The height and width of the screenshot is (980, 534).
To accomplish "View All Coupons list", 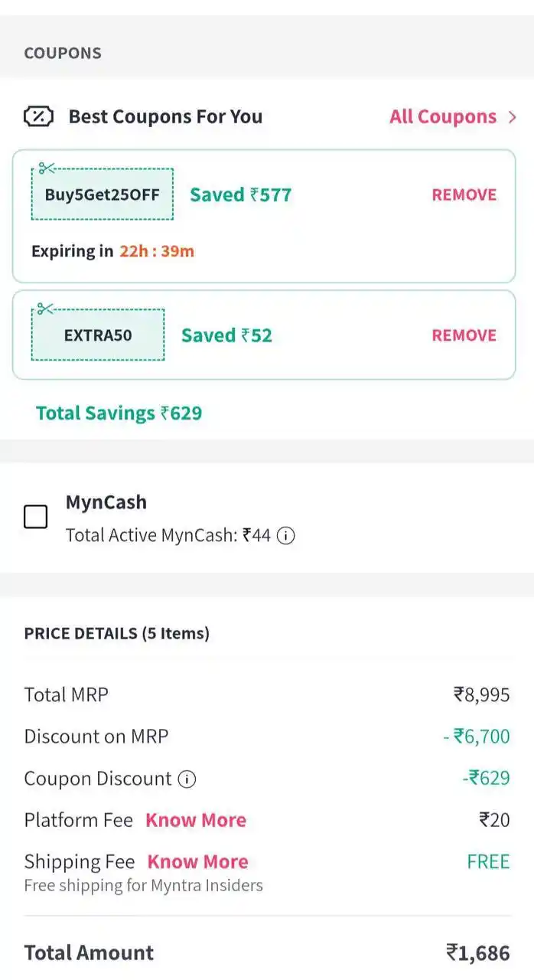I will pos(443,116).
